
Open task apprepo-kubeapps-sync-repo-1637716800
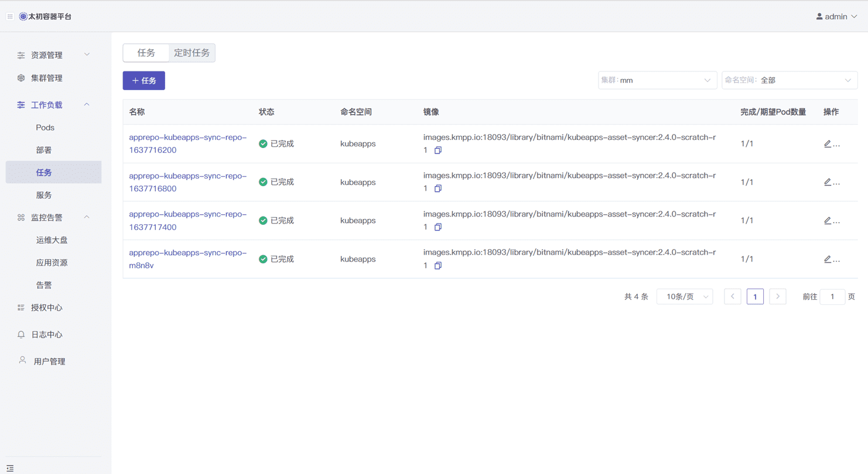187,182
